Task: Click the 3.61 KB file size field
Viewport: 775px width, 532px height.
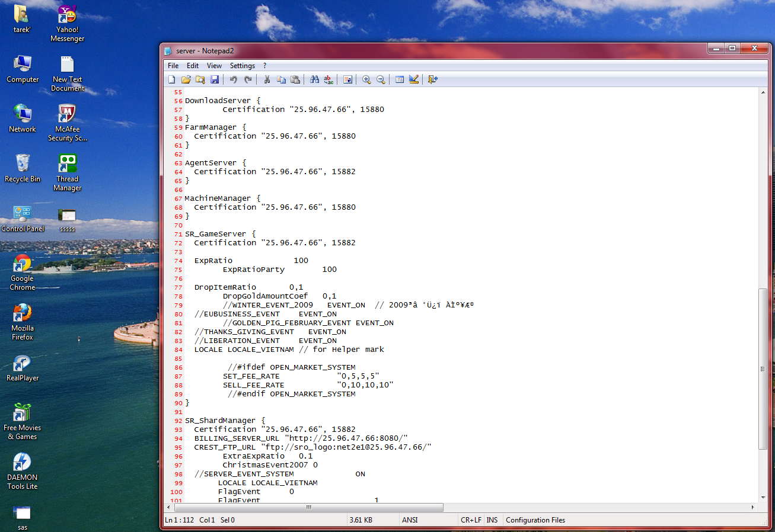Action: [x=361, y=520]
